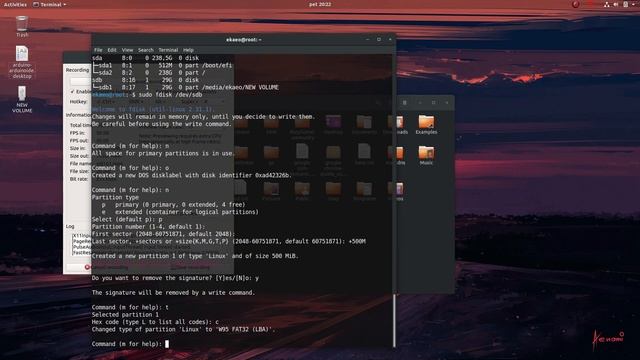640x360 pixels.
Task: Toggle the Enable checkbox in recorder window
Action: [x=73, y=91]
